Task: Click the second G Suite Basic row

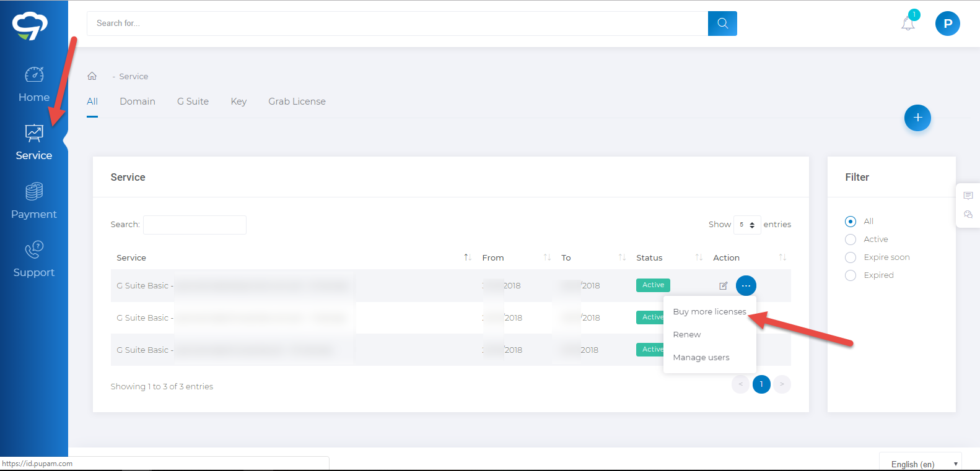Action: pyautogui.click(x=450, y=318)
